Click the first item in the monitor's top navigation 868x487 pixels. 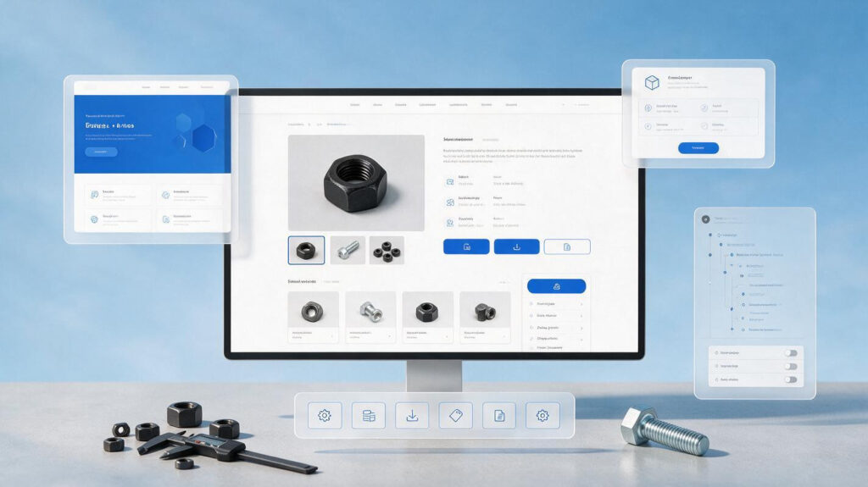coord(355,104)
